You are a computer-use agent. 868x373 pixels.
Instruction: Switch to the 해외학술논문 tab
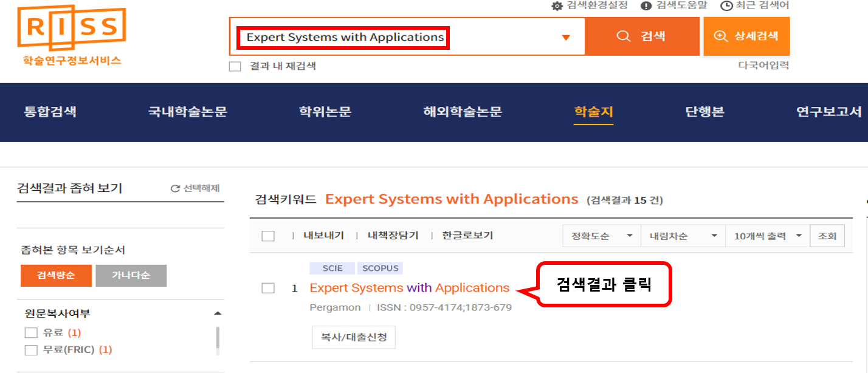(x=463, y=112)
